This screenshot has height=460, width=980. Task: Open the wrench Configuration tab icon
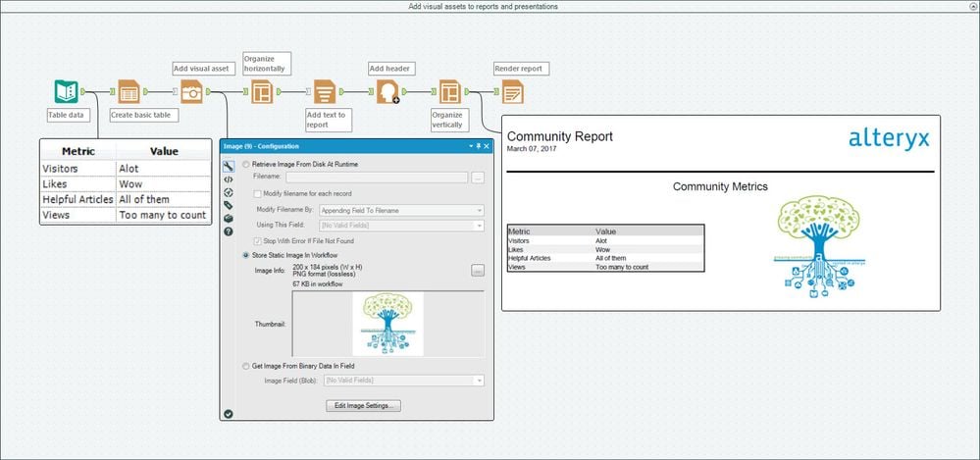tap(229, 166)
